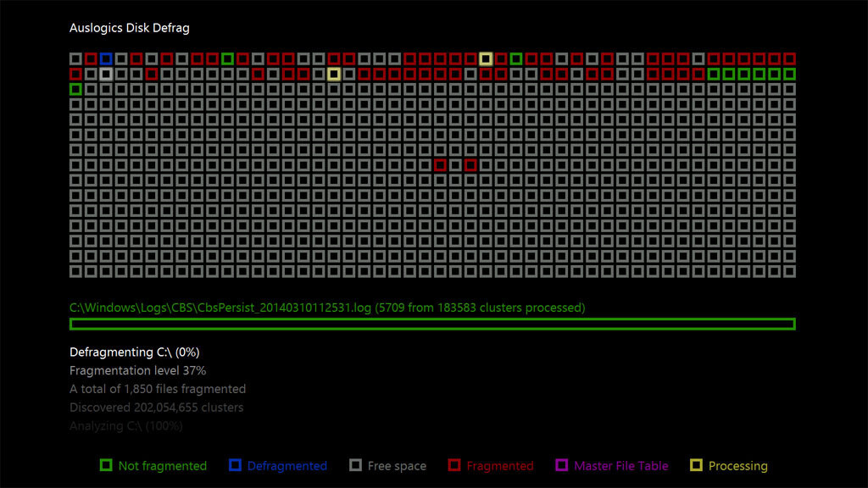Toggle the Not fragmented legend entry

(154, 465)
